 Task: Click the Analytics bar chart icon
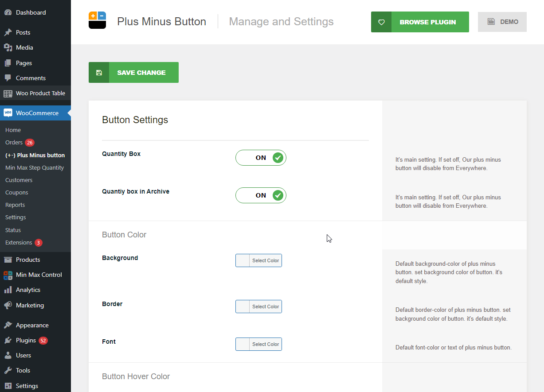click(x=8, y=290)
